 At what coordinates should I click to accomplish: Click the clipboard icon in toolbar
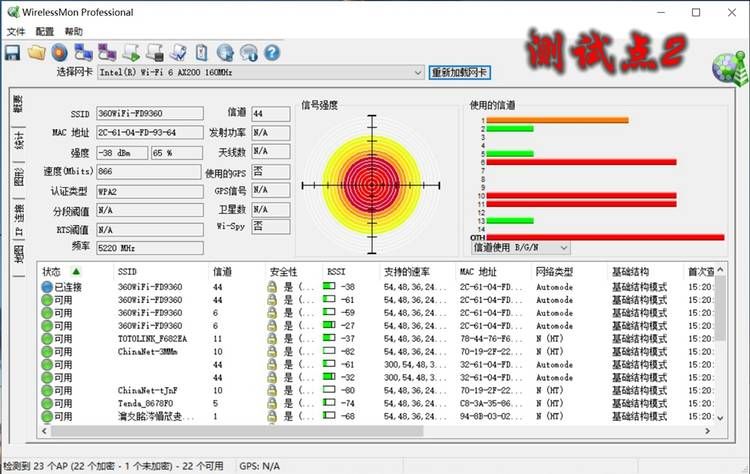pos(201,53)
